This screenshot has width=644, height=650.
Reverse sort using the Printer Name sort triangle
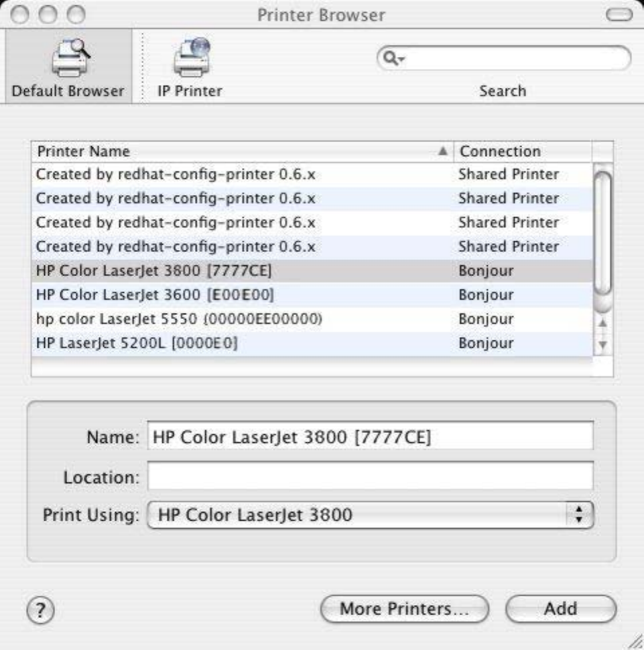point(443,151)
